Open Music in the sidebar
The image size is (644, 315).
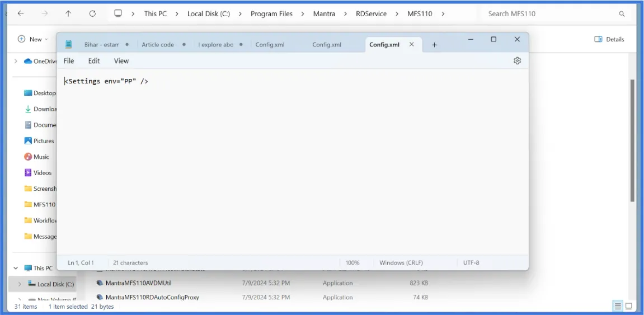coord(36,157)
